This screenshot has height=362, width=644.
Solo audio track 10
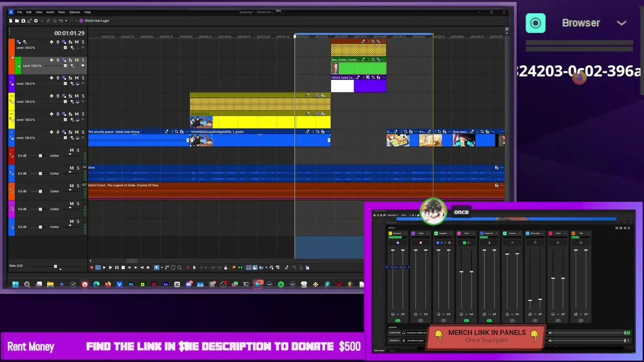pyautogui.click(x=78, y=204)
